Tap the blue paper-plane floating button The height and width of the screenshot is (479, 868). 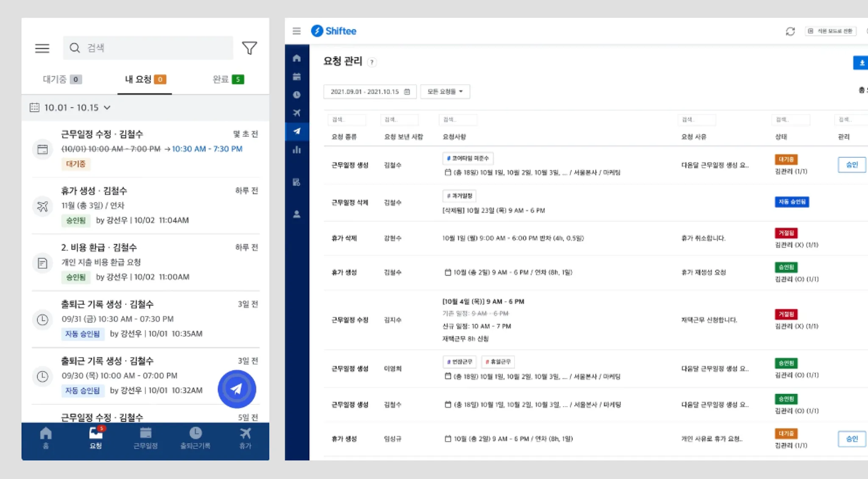(x=236, y=389)
